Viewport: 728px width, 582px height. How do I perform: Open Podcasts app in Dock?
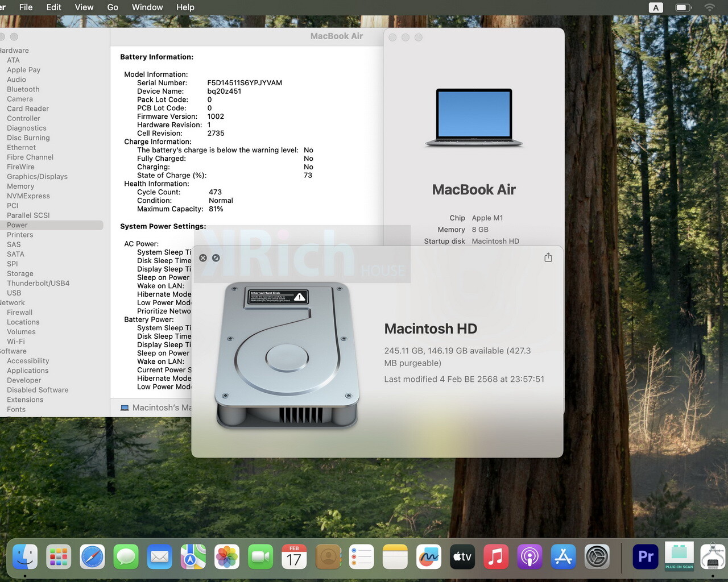[x=529, y=557]
